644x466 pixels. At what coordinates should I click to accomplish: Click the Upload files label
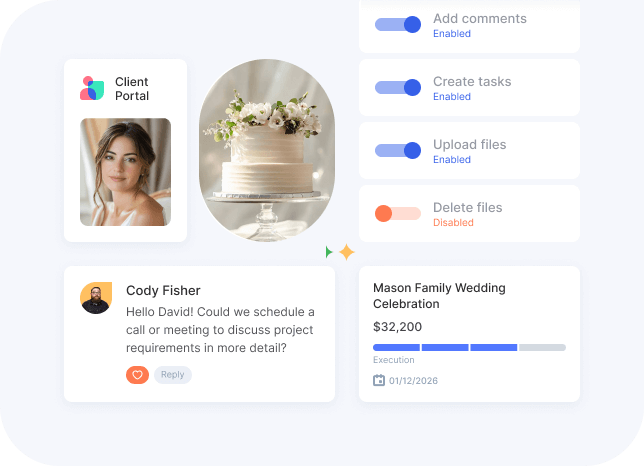click(469, 145)
